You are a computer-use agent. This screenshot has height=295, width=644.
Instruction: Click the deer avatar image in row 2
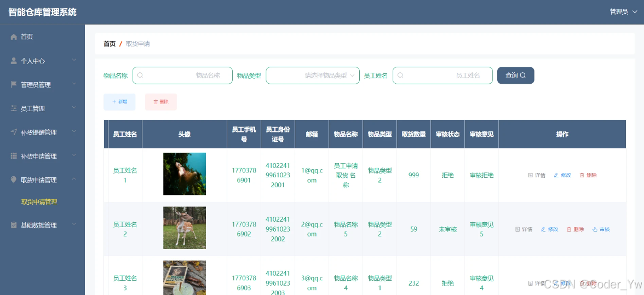(185, 228)
